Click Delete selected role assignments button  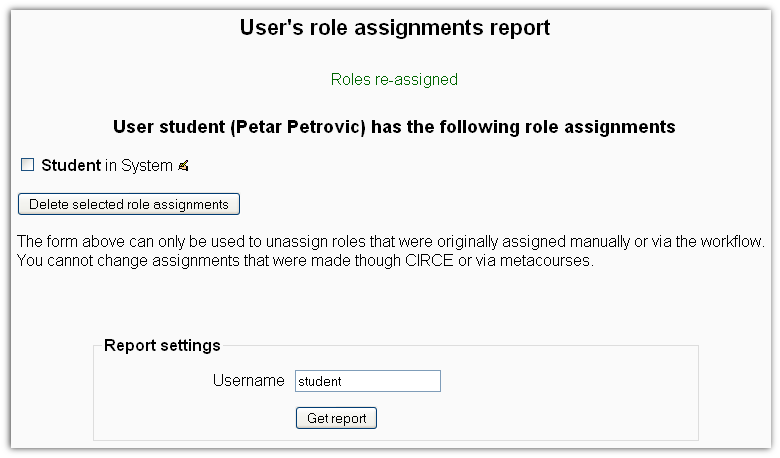[129, 204]
